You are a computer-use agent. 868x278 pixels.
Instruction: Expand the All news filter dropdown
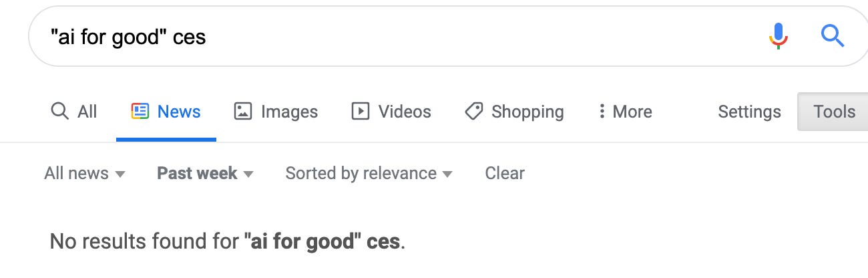pos(85,174)
